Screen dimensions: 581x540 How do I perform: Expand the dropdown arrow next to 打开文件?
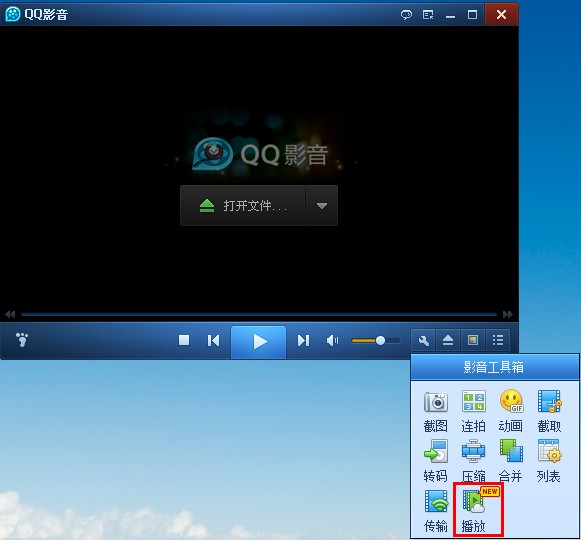point(322,206)
